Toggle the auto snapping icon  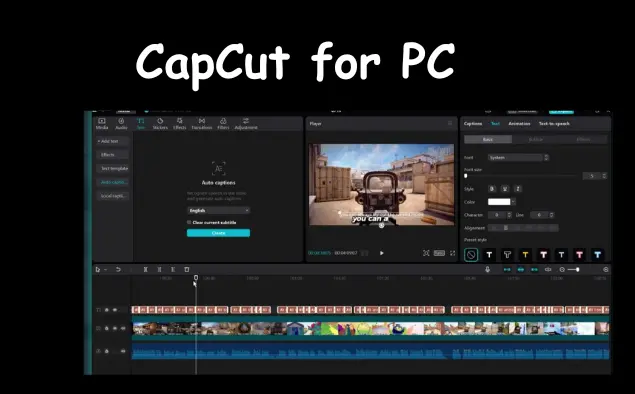[521, 269]
